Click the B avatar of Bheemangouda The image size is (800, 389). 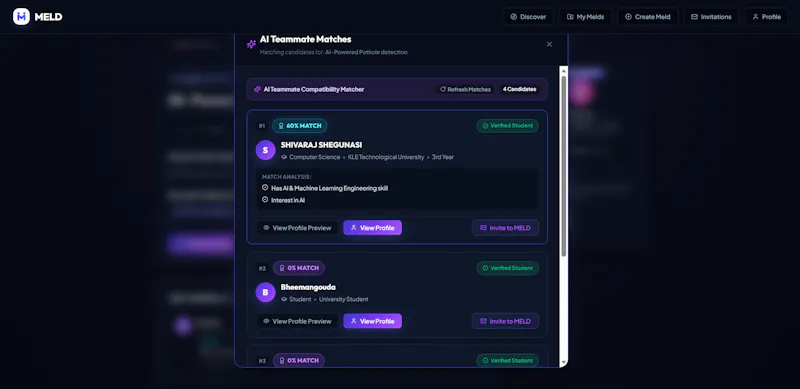click(265, 292)
